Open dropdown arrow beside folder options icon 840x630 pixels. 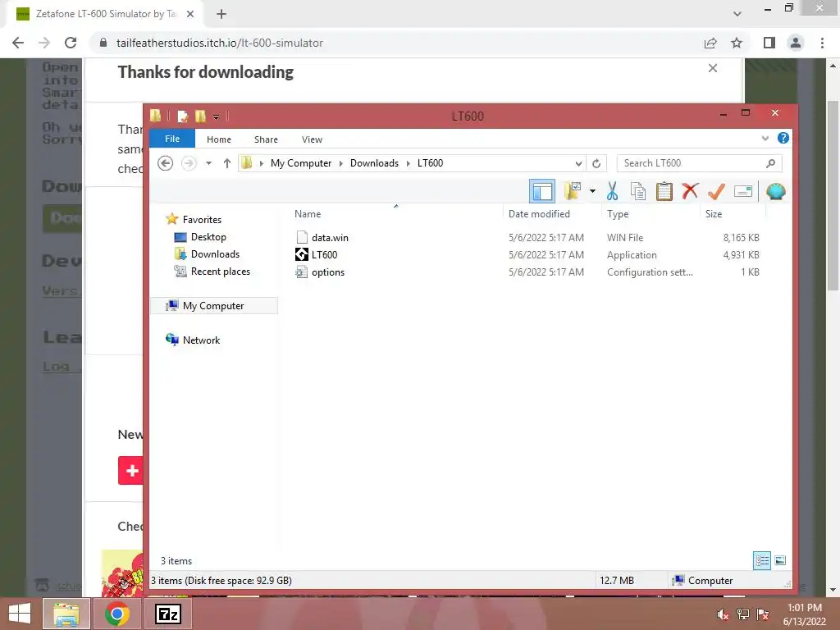[x=592, y=191]
